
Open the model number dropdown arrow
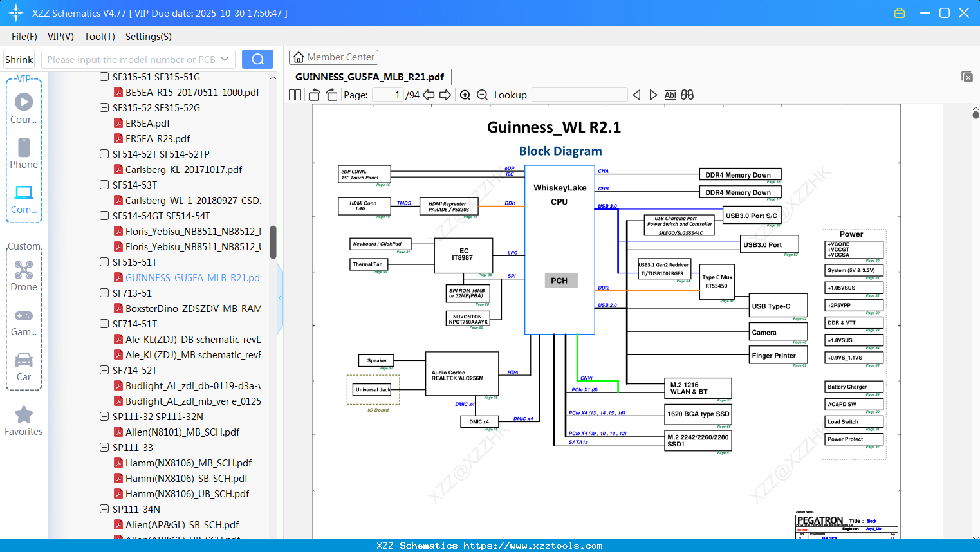click(225, 59)
